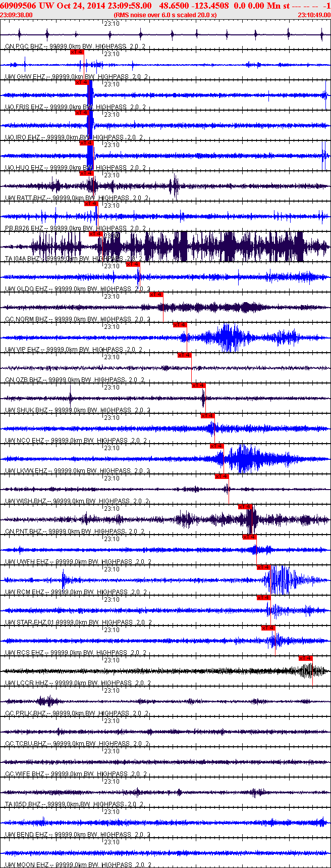Click the pick marker on CN.PNT BHZ trace
This screenshot has width=331, height=868.
click(x=245, y=507)
